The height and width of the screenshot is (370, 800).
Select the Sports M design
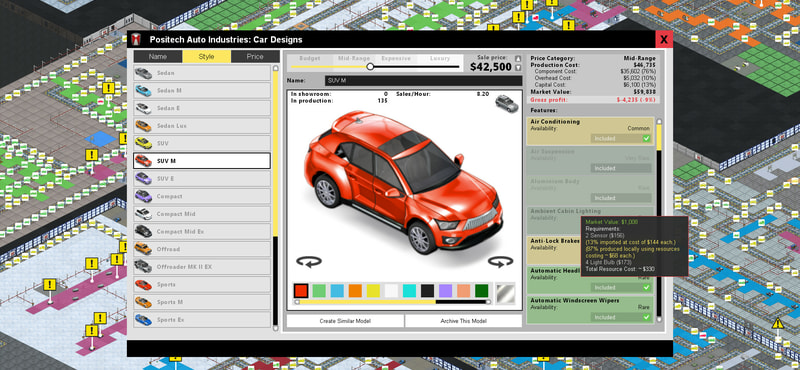point(202,302)
